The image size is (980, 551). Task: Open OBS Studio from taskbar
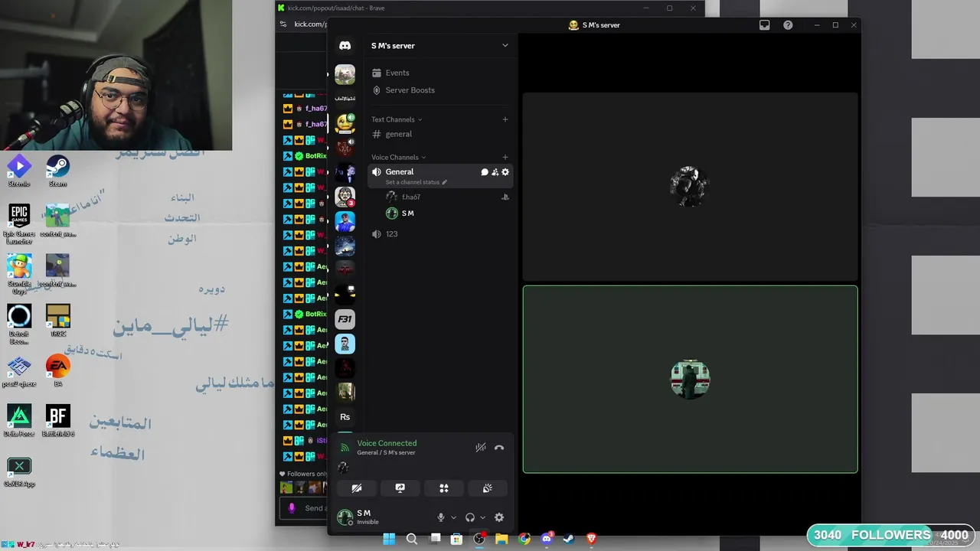point(479,539)
